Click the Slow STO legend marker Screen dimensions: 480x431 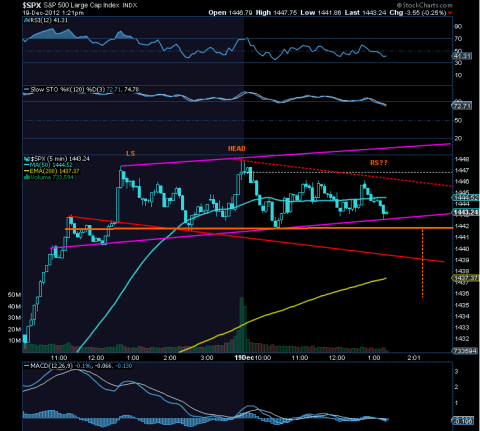pos(26,90)
